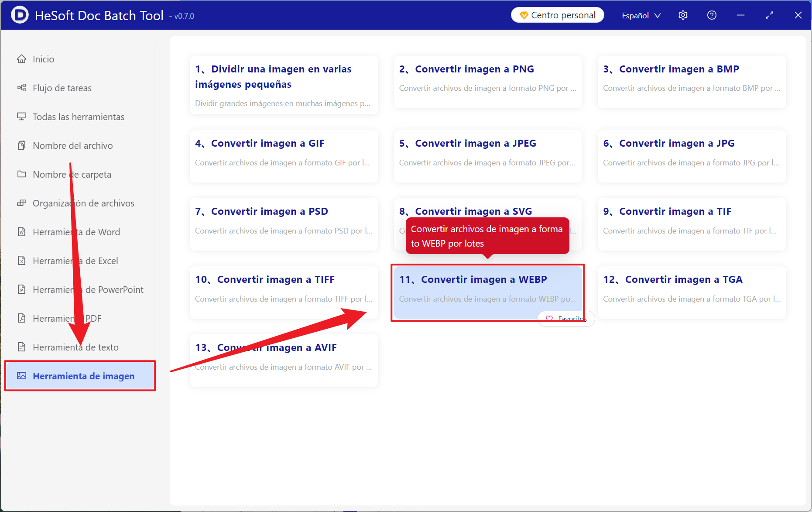Screen dimensions: 812x512
Task: Click description 'Convertir archivos de imagen a formato TGA por'
Action: tap(692, 299)
